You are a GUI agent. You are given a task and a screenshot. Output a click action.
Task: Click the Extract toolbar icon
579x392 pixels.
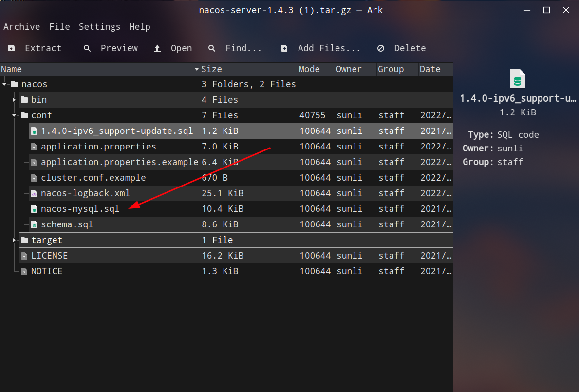(12, 48)
